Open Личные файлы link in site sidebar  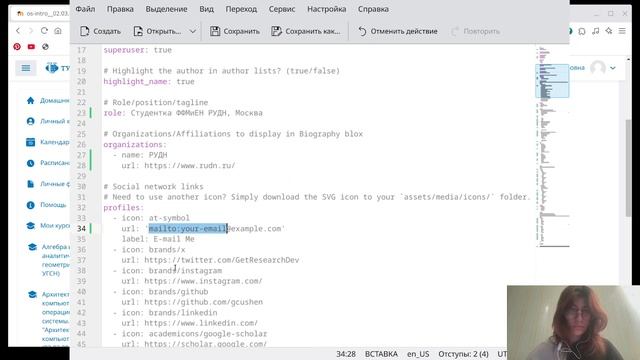pyautogui.click(x=48, y=184)
